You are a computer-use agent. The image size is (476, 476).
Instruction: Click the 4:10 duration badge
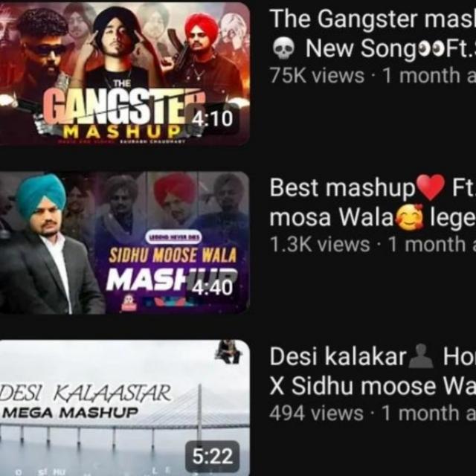212,119
